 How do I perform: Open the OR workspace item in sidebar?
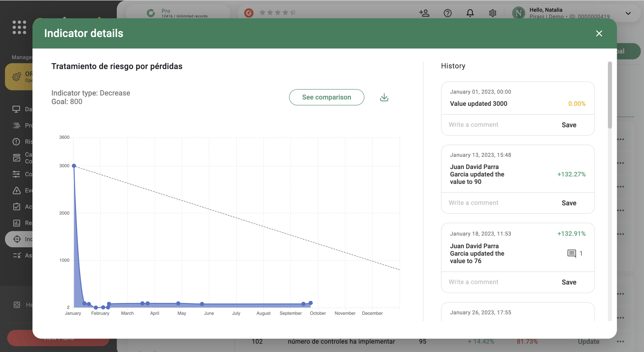tap(17, 77)
